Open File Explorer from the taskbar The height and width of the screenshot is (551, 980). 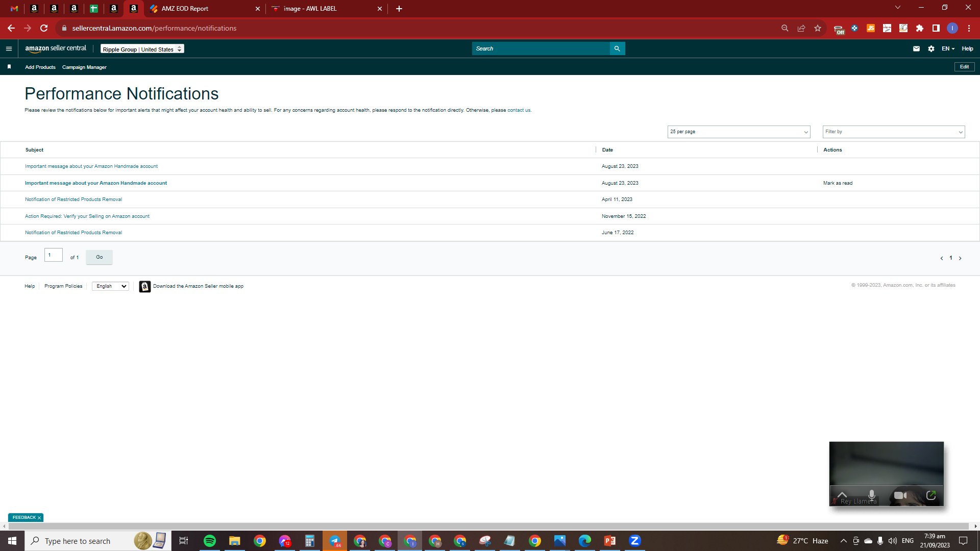pyautogui.click(x=235, y=541)
